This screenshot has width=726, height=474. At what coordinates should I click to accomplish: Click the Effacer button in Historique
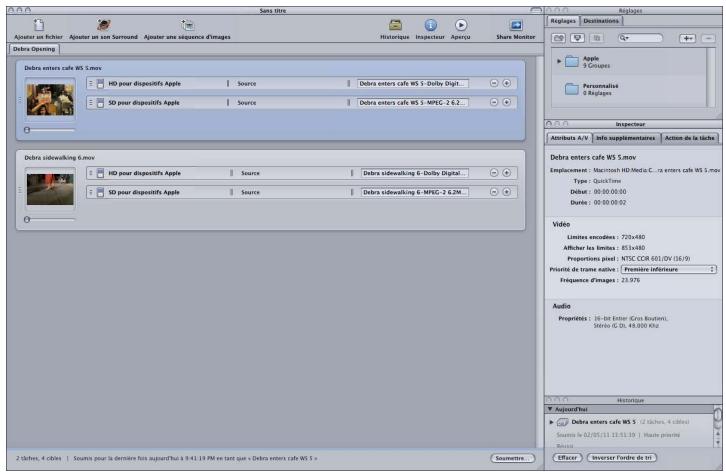[566, 458]
